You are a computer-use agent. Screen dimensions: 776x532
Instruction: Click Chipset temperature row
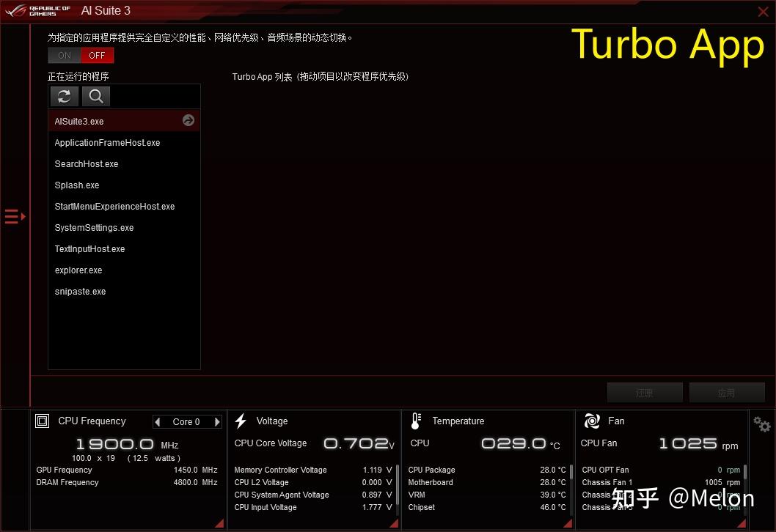pyautogui.click(x=487, y=507)
